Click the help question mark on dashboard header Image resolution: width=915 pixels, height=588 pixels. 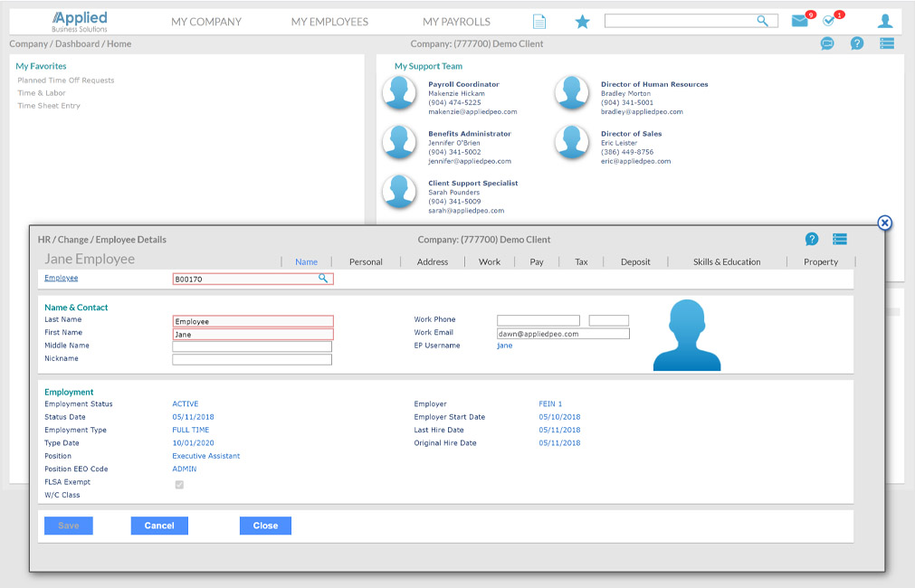[856, 43]
